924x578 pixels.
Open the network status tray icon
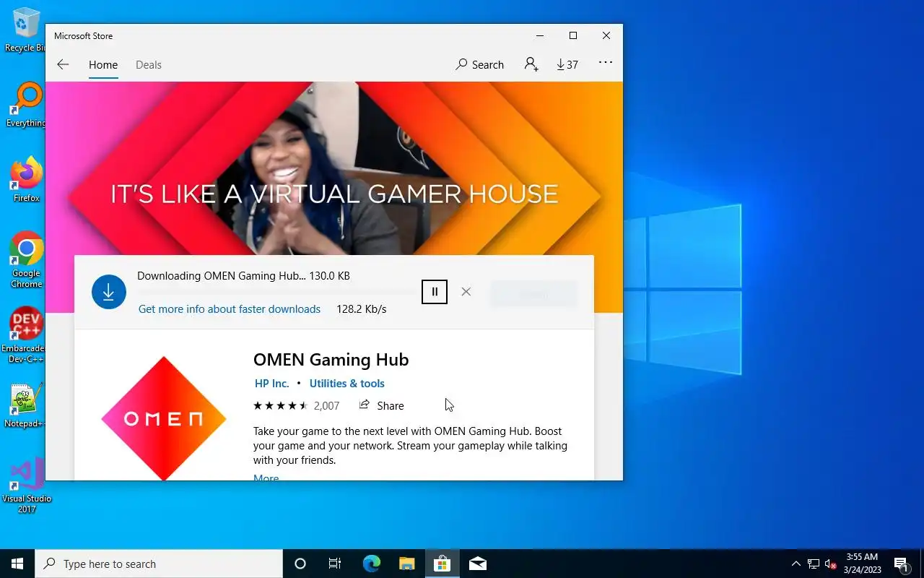[x=814, y=564]
